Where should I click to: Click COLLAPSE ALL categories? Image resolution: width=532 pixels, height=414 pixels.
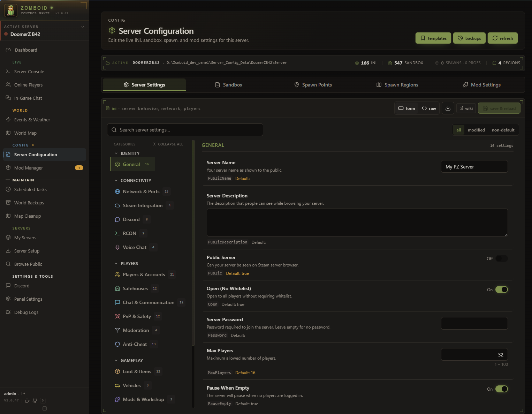(x=168, y=144)
